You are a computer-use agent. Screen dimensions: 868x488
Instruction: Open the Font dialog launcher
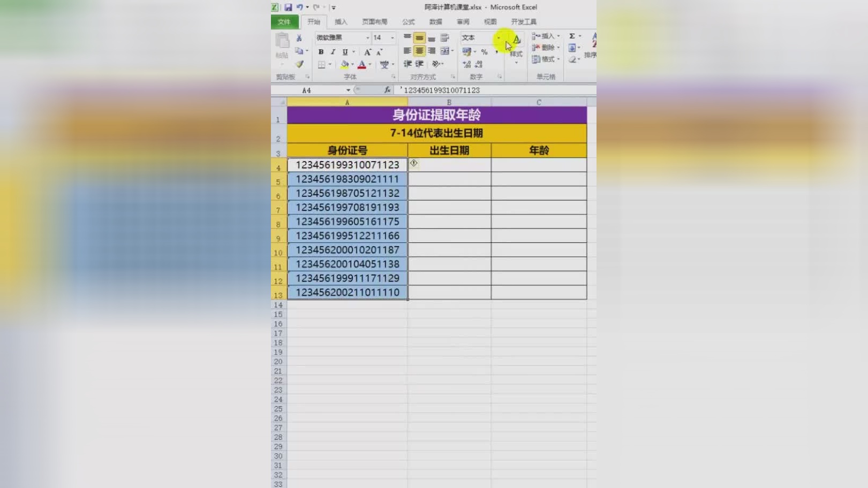click(x=394, y=77)
